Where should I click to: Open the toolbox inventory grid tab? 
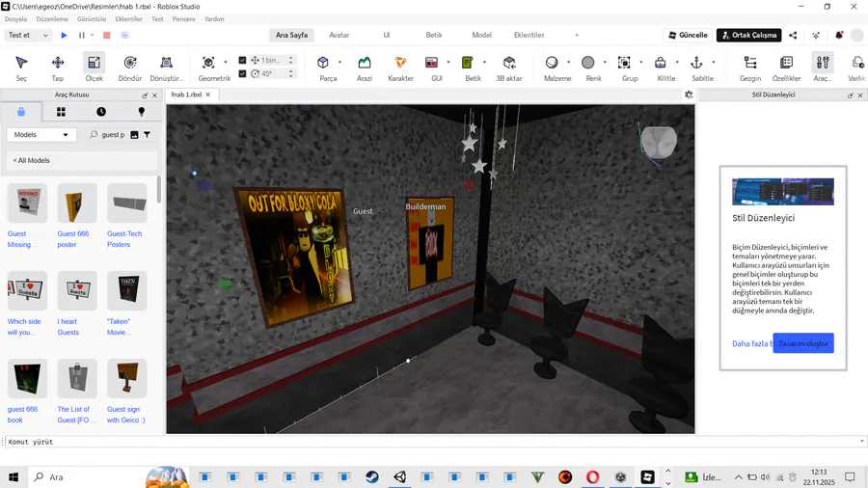[x=61, y=112]
